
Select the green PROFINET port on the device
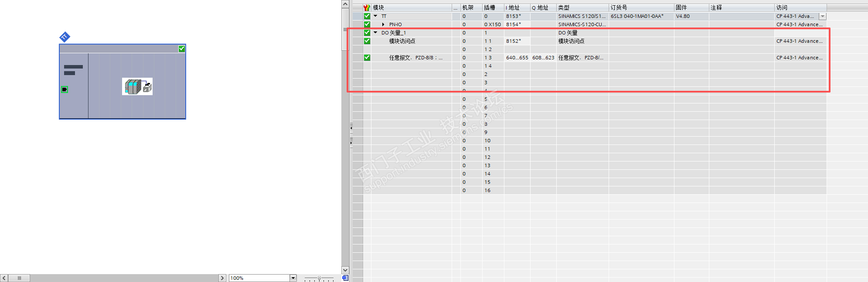coord(65,89)
